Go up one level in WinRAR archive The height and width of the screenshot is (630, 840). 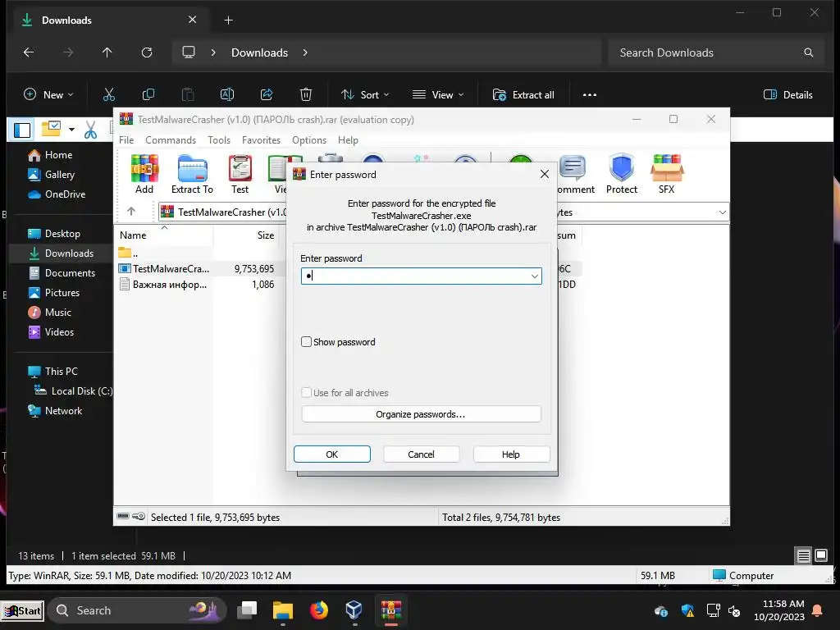(x=131, y=212)
